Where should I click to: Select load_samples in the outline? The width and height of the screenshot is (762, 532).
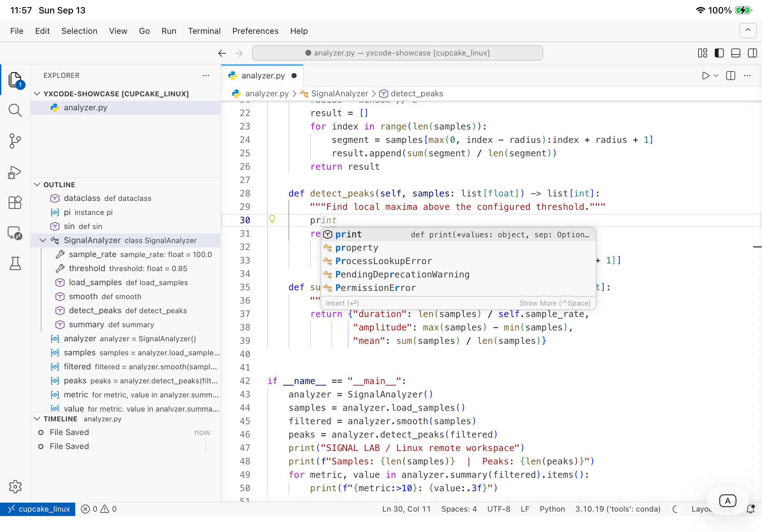click(x=125, y=282)
